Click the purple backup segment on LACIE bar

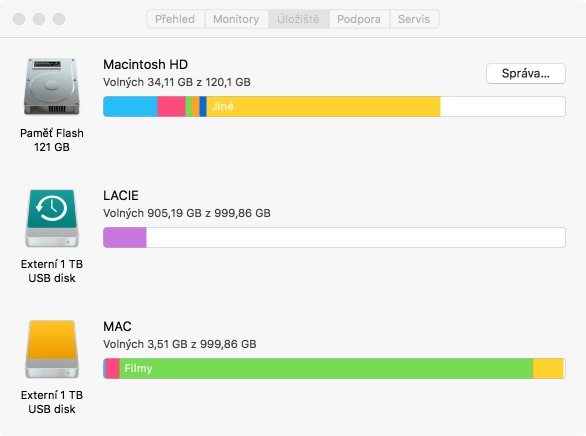tap(125, 237)
